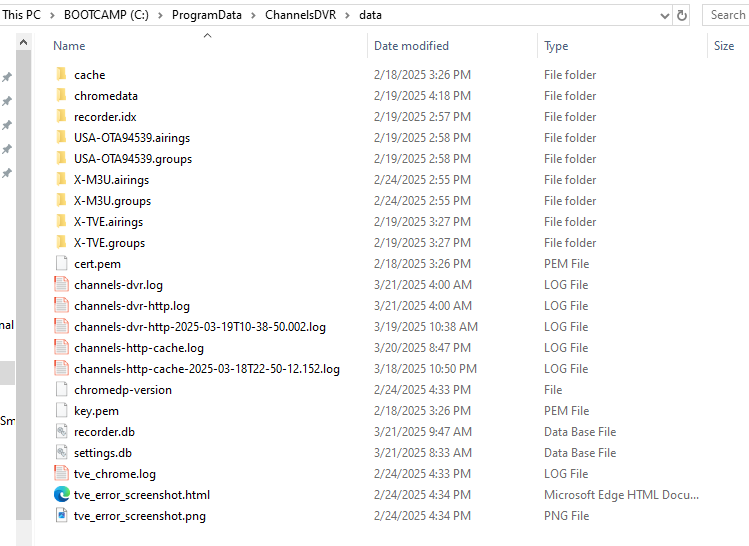Sort files by the Name column header

coord(69,46)
